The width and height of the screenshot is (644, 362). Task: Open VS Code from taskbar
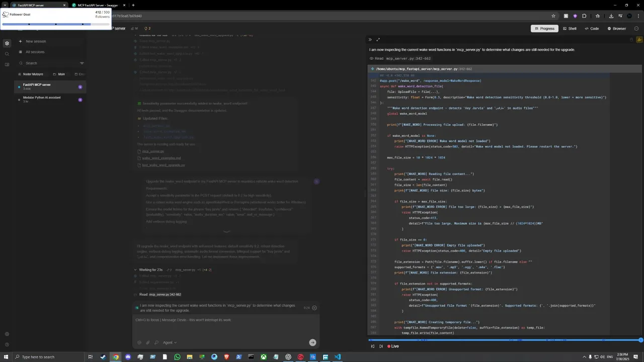click(x=337, y=357)
